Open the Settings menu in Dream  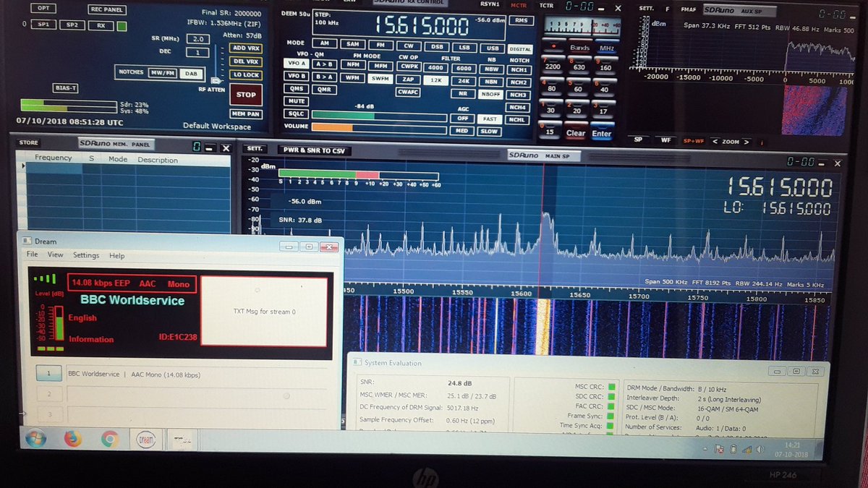[86, 255]
